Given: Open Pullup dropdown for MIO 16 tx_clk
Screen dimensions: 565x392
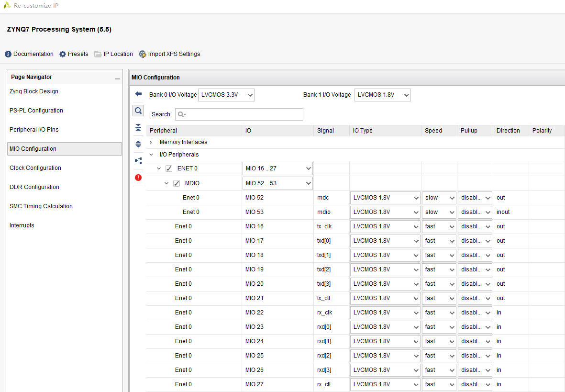Looking at the screenshot, I should tap(475, 226).
